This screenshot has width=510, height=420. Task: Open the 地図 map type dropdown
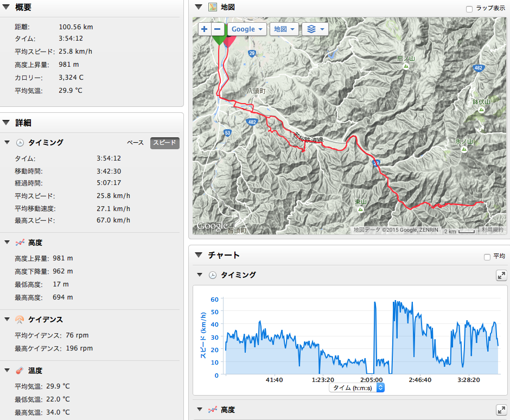[284, 29]
